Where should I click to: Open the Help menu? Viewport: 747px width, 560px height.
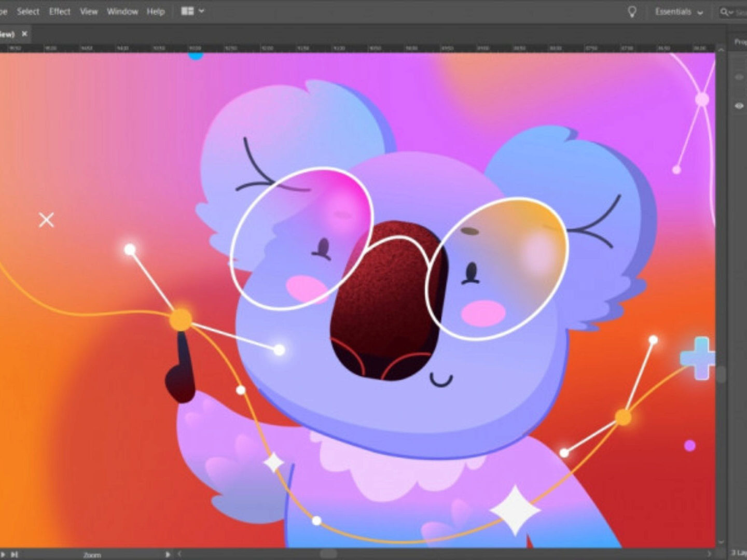click(155, 11)
